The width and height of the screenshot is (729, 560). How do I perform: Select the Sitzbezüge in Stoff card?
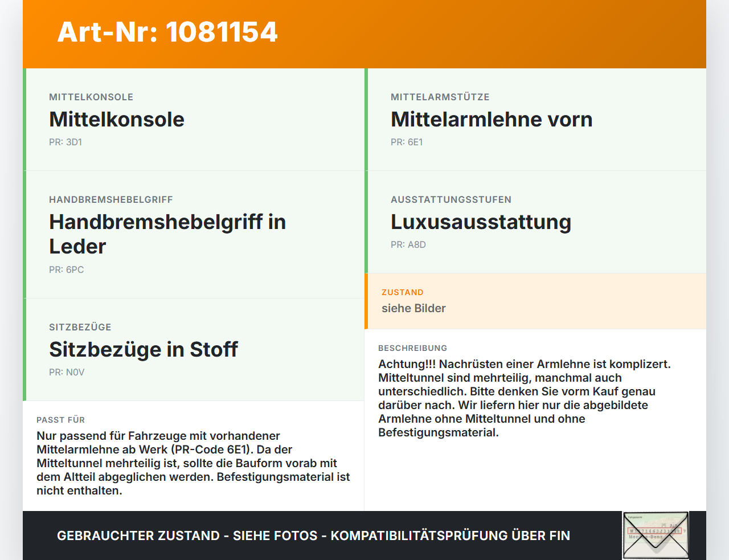click(x=194, y=350)
